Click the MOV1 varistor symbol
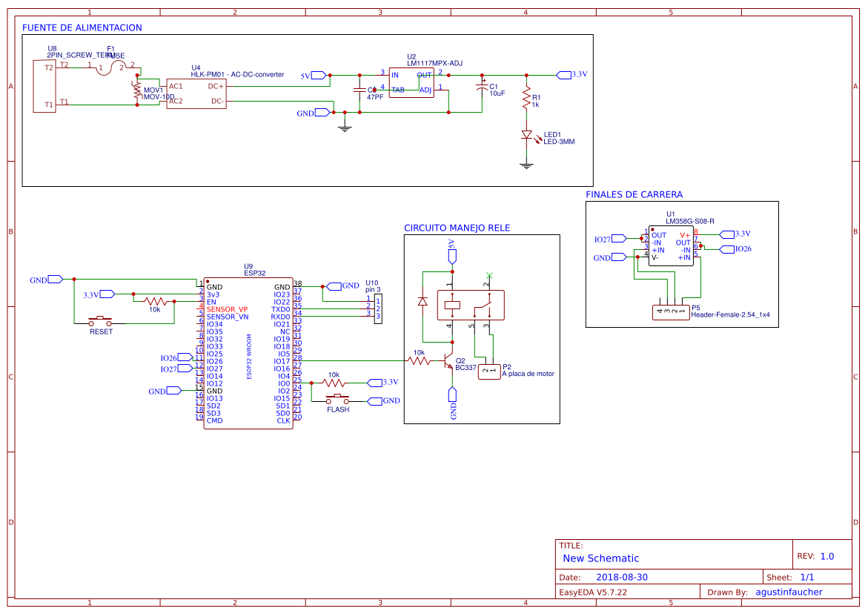The height and width of the screenshot is (614, 868). pyautogui.click(x=136, y=90)
